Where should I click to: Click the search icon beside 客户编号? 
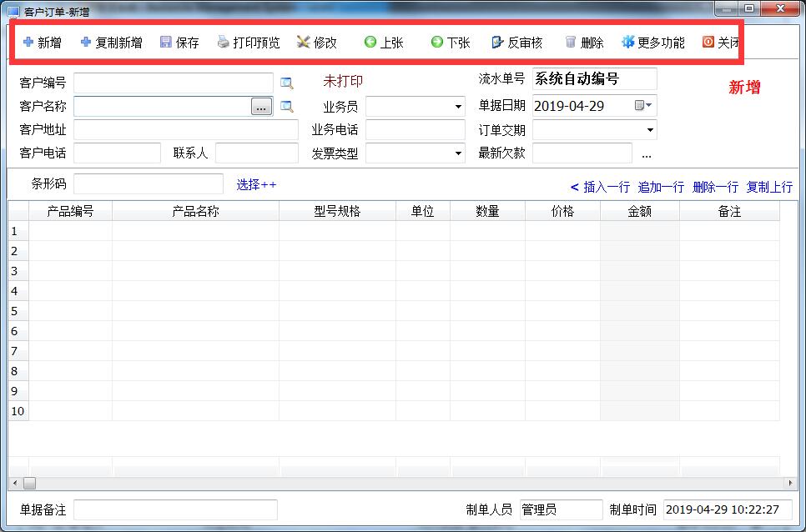tap(287, 83)
